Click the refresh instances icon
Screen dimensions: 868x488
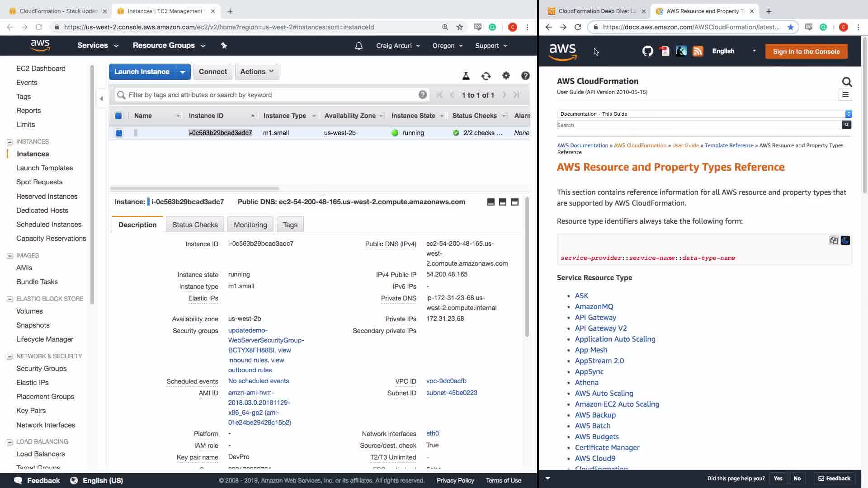(x=486, y=76)
